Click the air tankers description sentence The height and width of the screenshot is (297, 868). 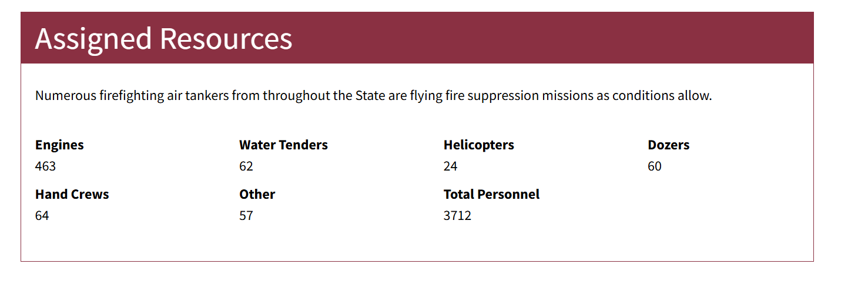373,95
